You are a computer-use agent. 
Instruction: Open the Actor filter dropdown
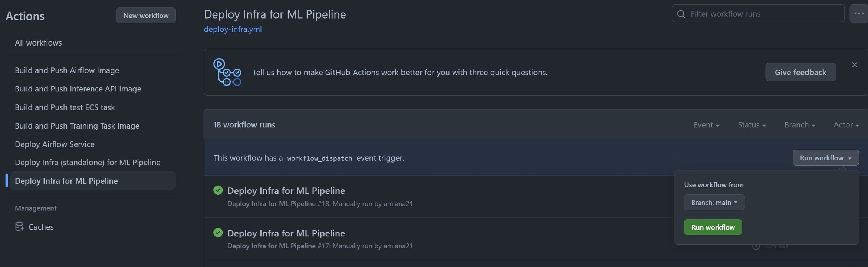(x=846, y=125)
